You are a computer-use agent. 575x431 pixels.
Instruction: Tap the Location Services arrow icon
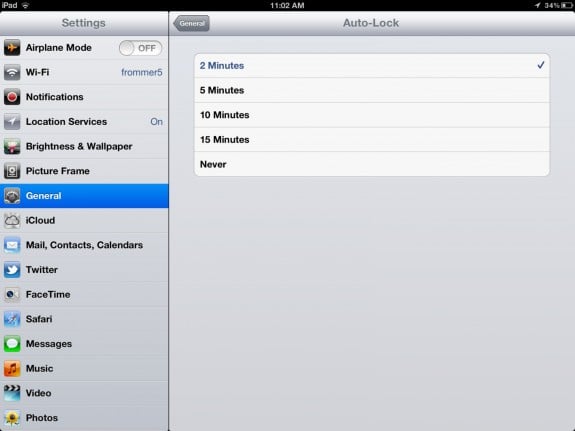[12, 121]
